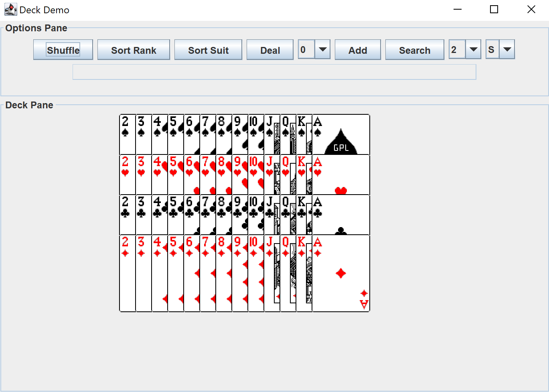Select the 2 of Clubs card
Image resolution: width=549 pixels, height=392 pixels.
128,215
